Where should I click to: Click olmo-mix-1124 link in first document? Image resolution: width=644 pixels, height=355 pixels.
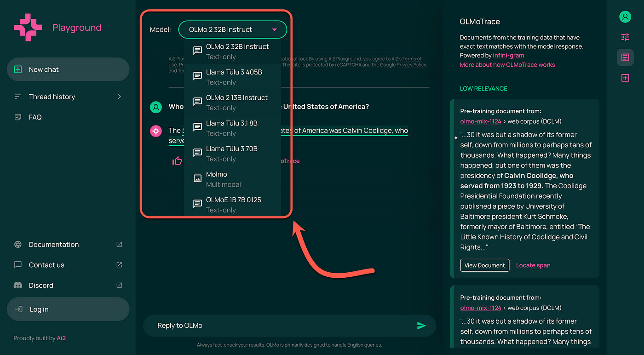[x=481, y=121]
